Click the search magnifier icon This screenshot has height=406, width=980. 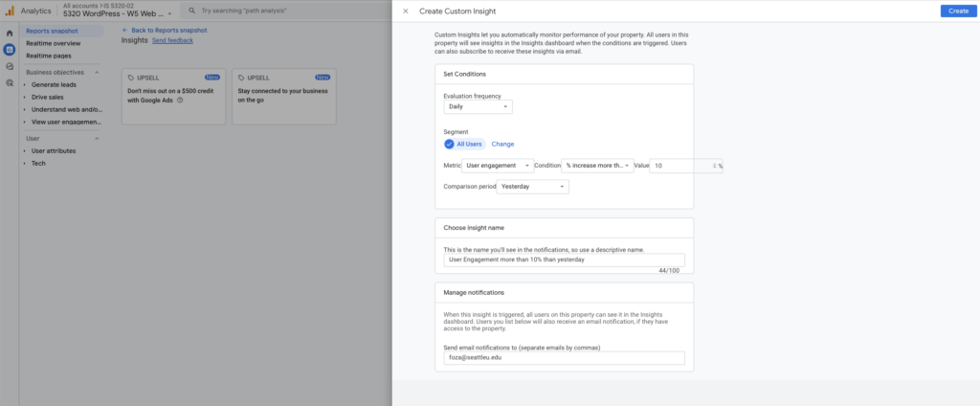[x=192, y=11]
